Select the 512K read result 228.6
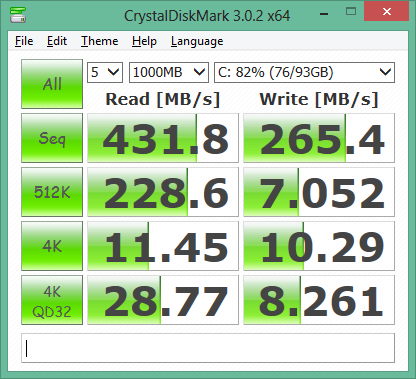The image size is (416, 379). click(x=163, y=192)
